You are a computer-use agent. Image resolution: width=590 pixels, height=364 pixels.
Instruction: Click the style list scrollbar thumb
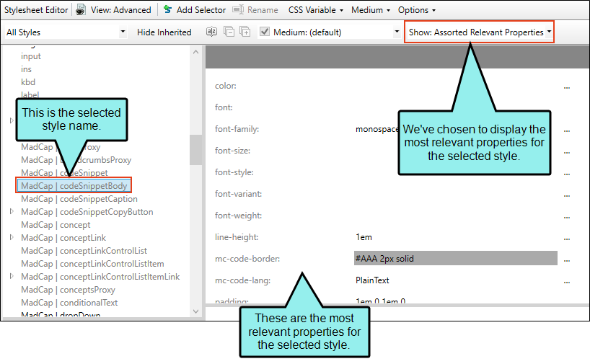pyautogui.click(x=195, y=150)
